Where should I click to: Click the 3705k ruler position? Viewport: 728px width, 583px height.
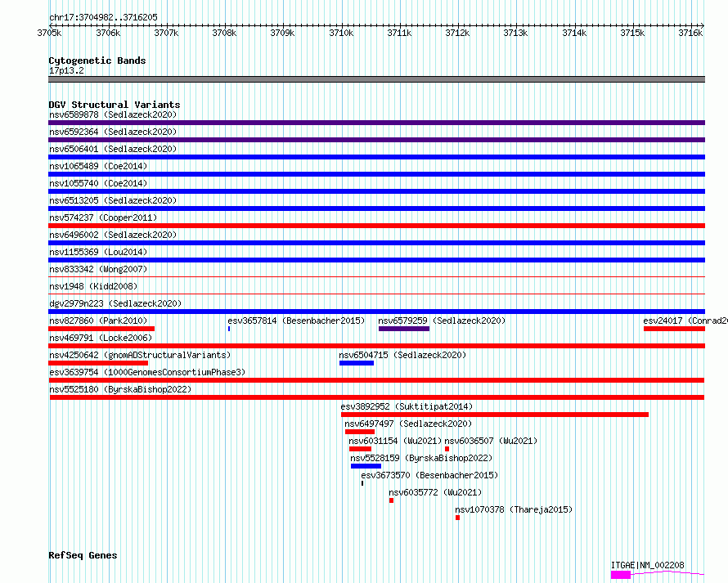49,33
